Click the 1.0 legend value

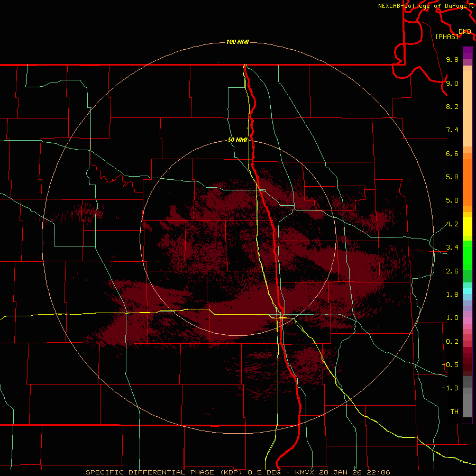coord(452,318)
